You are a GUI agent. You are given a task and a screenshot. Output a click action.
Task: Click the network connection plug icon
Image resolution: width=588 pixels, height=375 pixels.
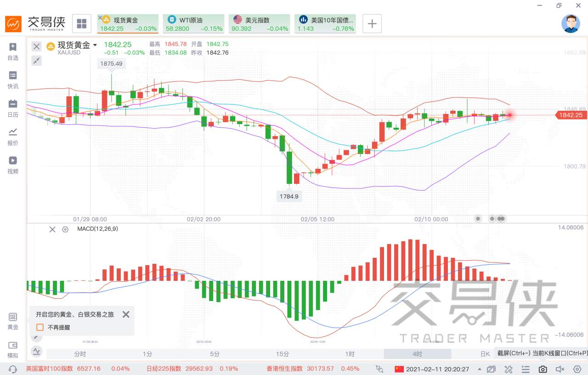pyautogui.click(x=379, y=369)
